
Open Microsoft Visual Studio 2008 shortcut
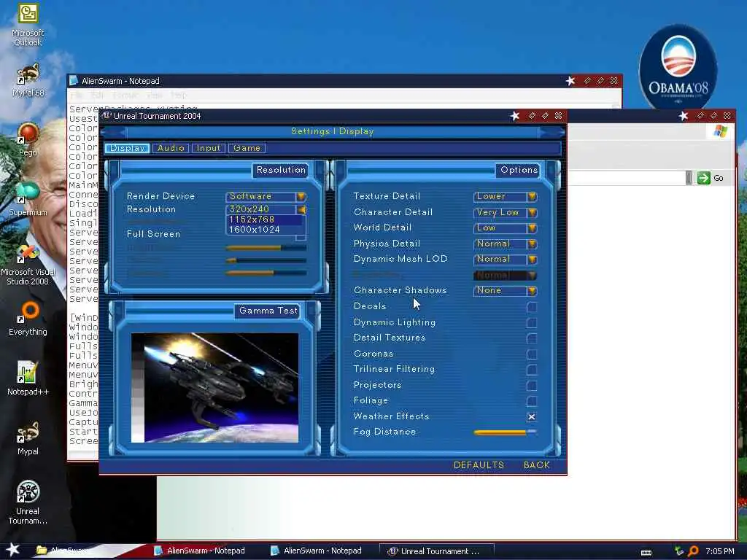tap(28, 265)
